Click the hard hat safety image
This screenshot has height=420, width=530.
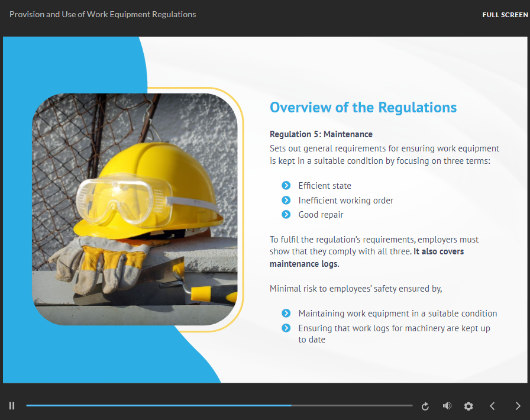click(135, 209)
